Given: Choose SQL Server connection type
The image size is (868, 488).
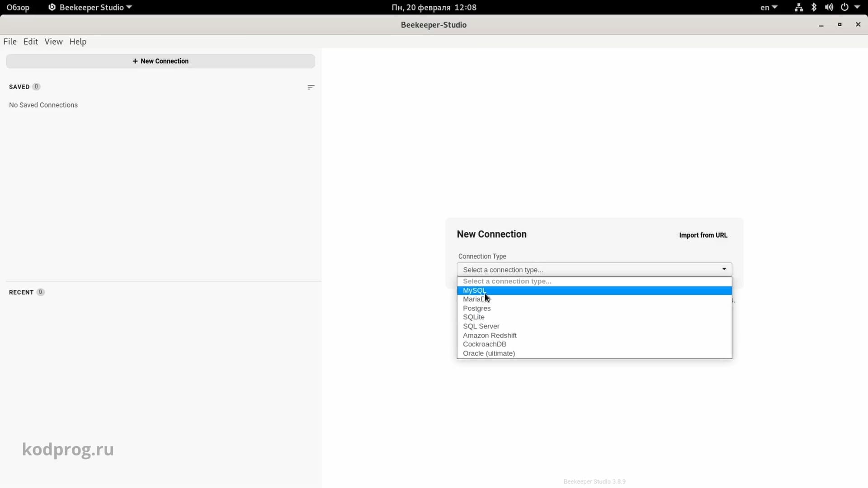Looking at the screenshot, I should [594, 326].
